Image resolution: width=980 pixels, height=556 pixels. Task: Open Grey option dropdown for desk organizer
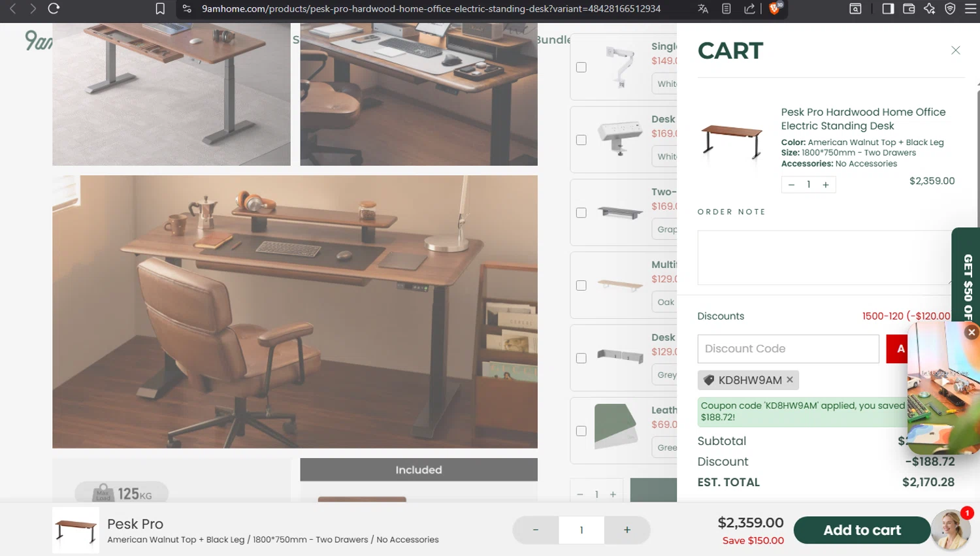click(664, 374)
